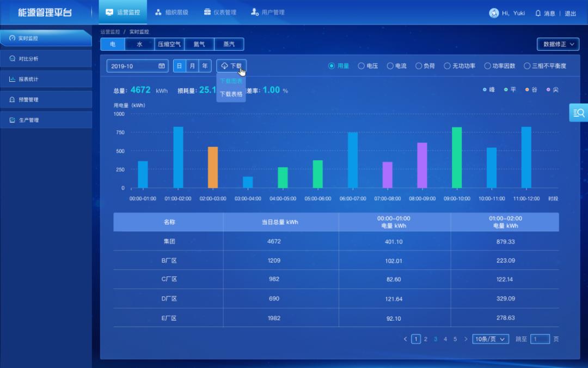Open the 2019-10 date picker
This screenshot has width=588, height=368.
coord(137,66)
